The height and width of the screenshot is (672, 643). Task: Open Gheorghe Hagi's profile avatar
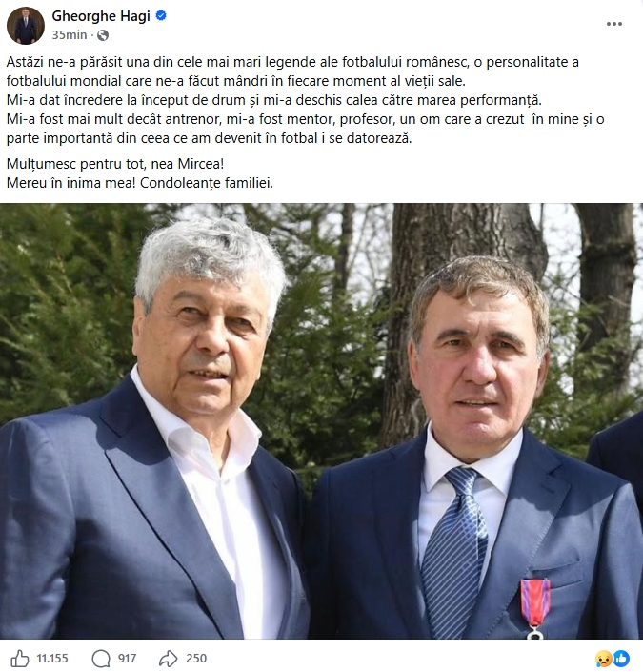coord(26,26)
